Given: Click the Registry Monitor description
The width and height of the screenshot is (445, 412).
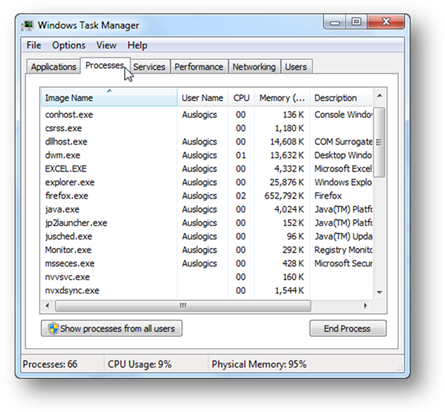Looking at the screenshot, I should [343, 250].
